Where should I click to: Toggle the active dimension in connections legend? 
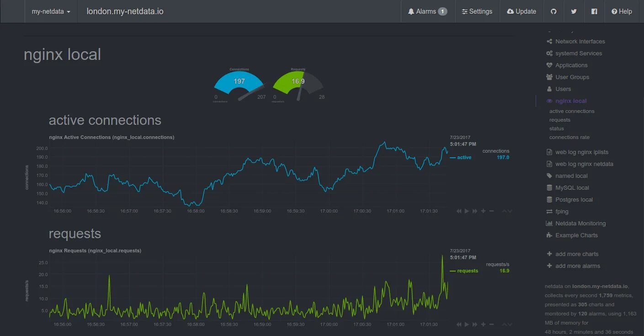(464, 157)
